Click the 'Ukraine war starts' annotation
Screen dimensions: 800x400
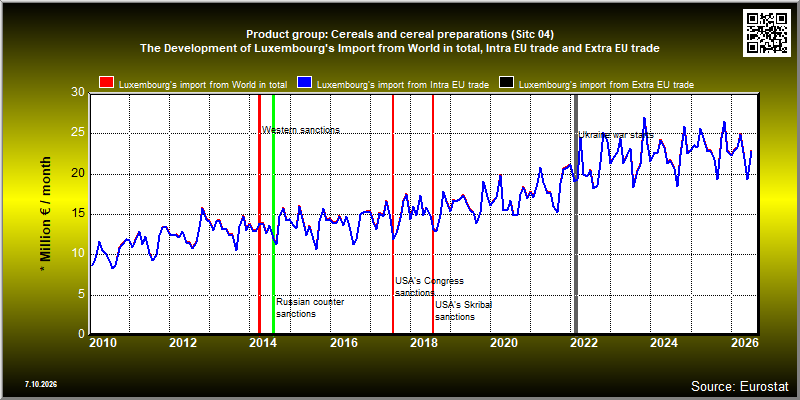(x=616, y=135)
